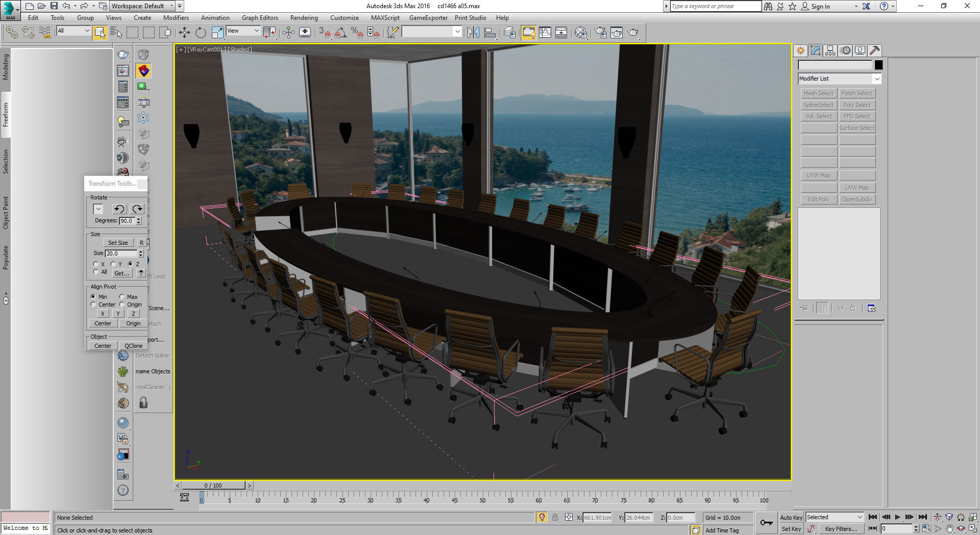
Task: Choose the Center align pivot radio button
Action: pyautogui.click(x=93, y=304)
